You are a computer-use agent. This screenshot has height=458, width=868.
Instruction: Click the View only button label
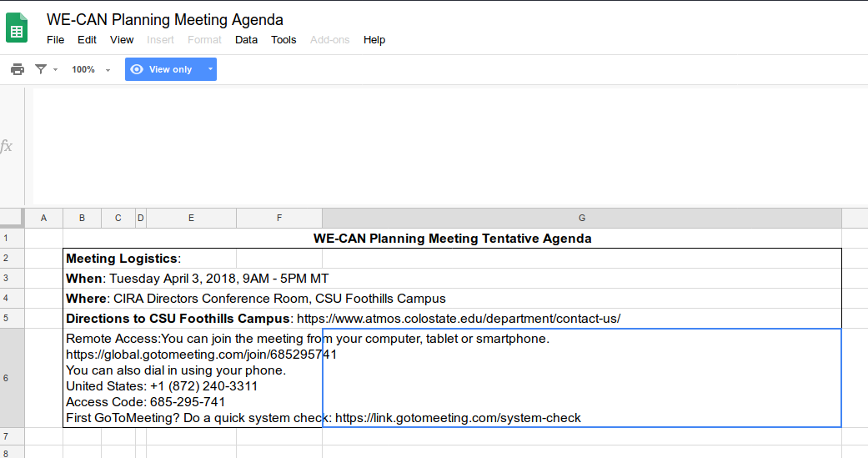click(170, 69)
